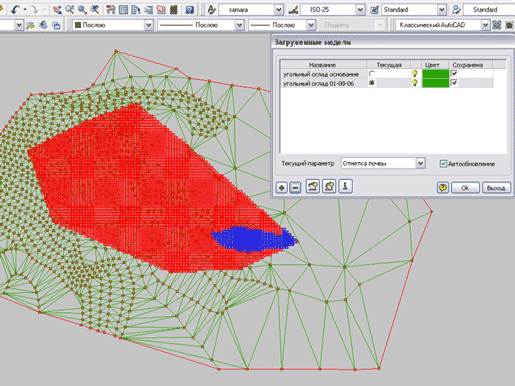Screen dimensions: 515x386
Task: Toggle the Автообновление checkbox
Action: 443,164
